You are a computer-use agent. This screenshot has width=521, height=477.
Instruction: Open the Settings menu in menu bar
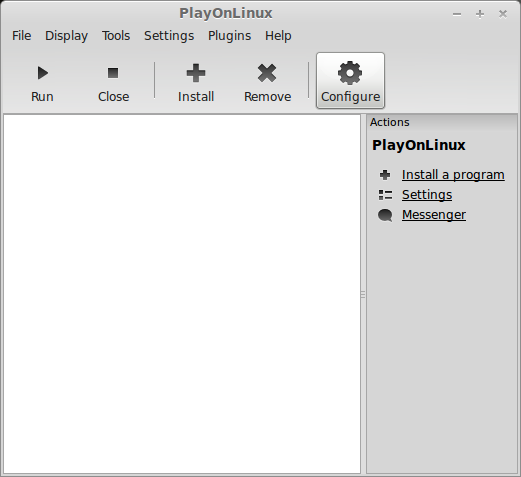click(x=169, y=36)
